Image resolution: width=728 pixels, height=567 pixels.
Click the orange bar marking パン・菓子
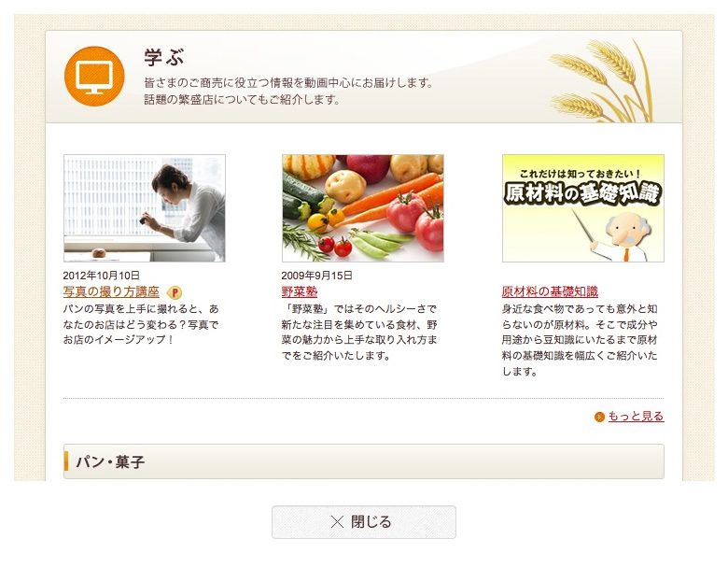point(66,461)
